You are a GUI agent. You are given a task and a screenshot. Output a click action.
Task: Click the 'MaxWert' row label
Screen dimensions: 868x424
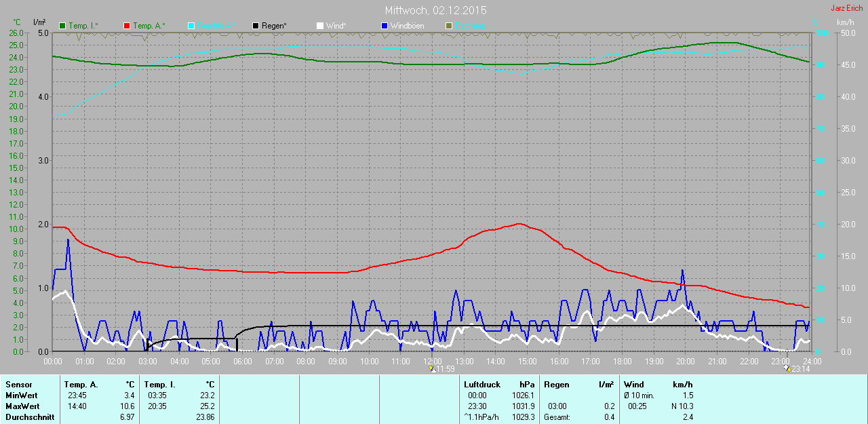tap(22, 406)
